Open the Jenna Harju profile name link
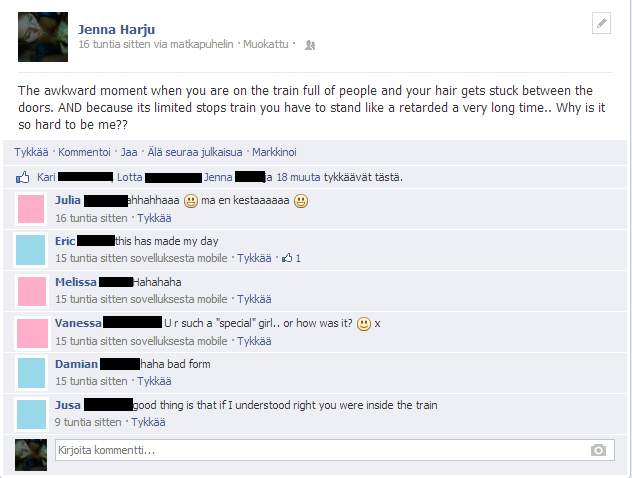Image resolution: width=632 pixels, height=478 pixels. click(x=116, y=29)
